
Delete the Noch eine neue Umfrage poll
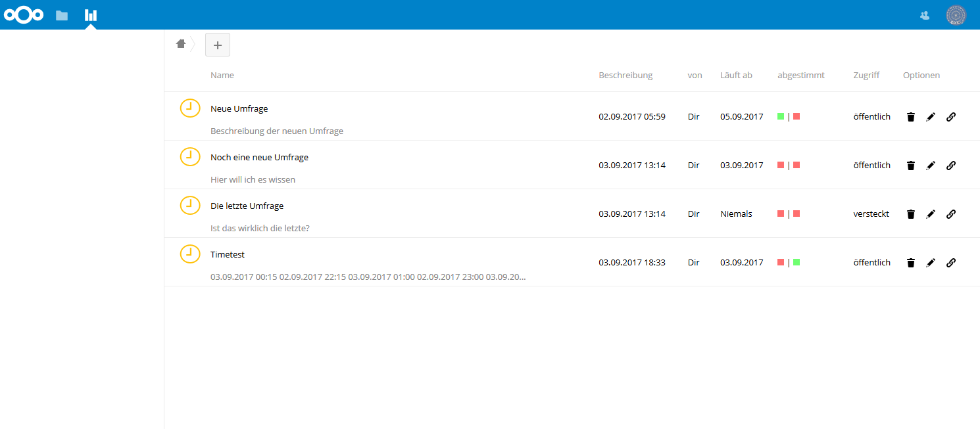tap(911, 166)
